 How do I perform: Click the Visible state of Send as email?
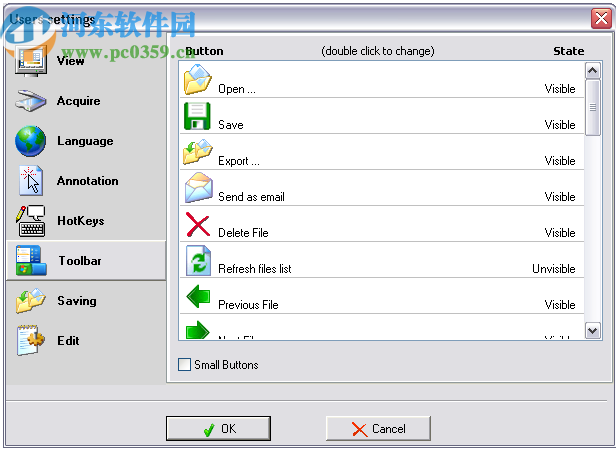(x=560, y=197)
